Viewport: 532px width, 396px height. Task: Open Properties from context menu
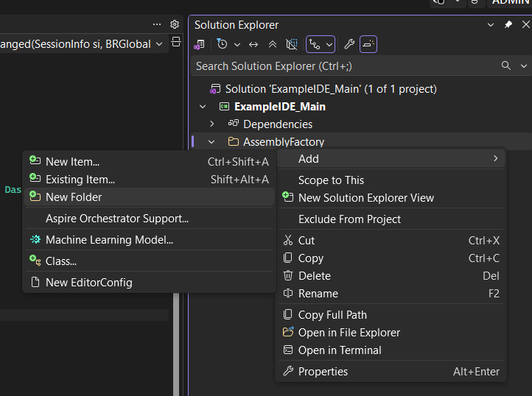[391, 371]
